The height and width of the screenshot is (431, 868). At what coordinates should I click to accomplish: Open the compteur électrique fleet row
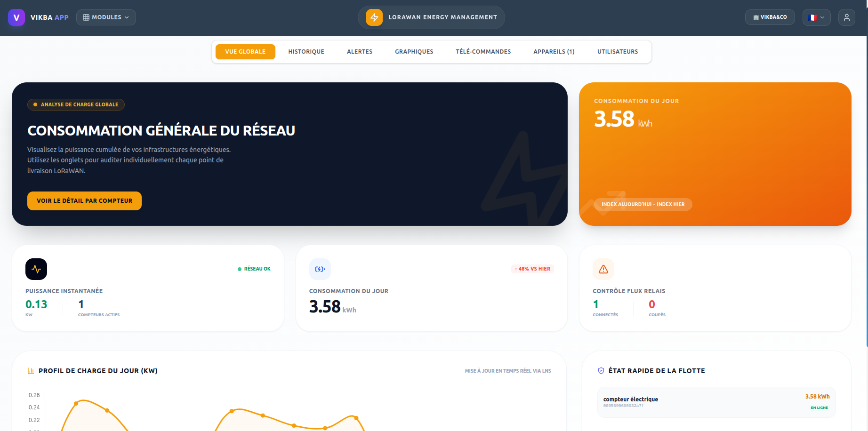pos(716,402)
